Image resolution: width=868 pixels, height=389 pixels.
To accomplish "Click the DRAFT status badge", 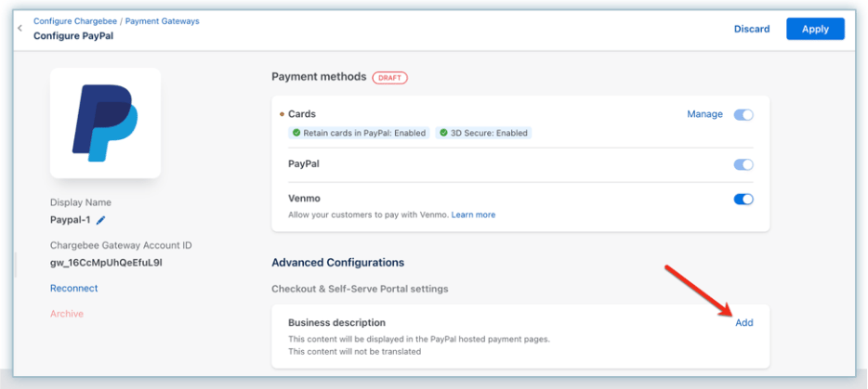I will point(389,77).
